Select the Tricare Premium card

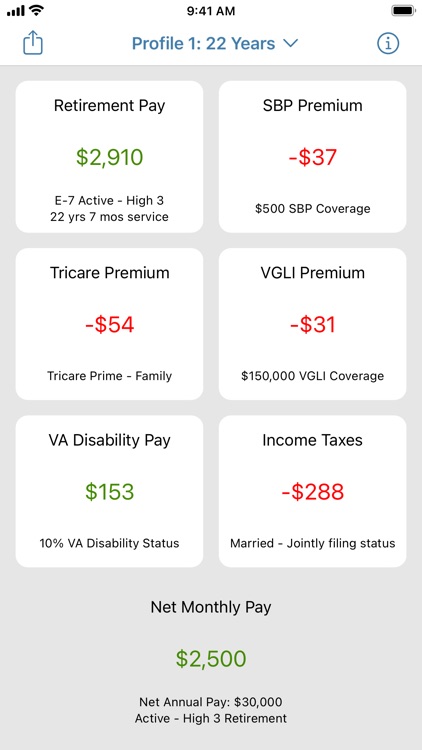click(x=110, y=324)
